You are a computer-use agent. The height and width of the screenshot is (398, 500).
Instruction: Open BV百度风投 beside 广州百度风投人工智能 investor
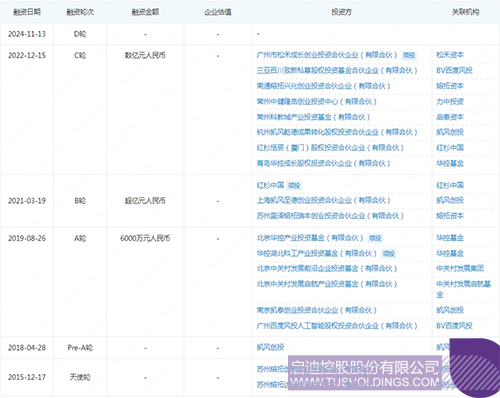(x=454, y=326)
